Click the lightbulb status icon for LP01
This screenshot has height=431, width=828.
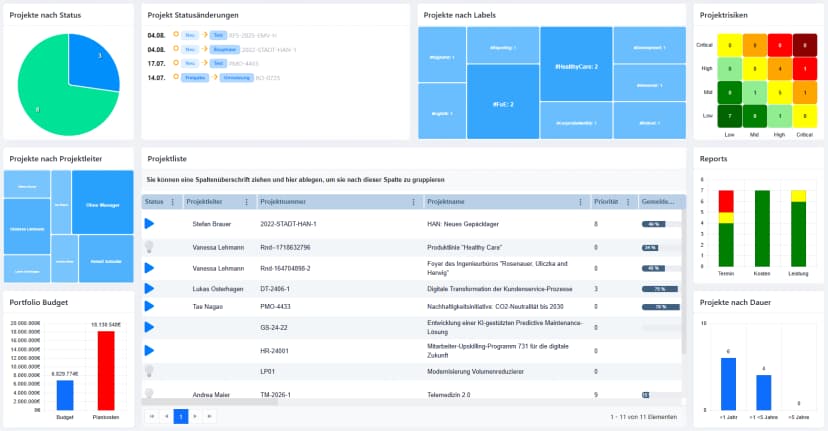tap(149, 371)
